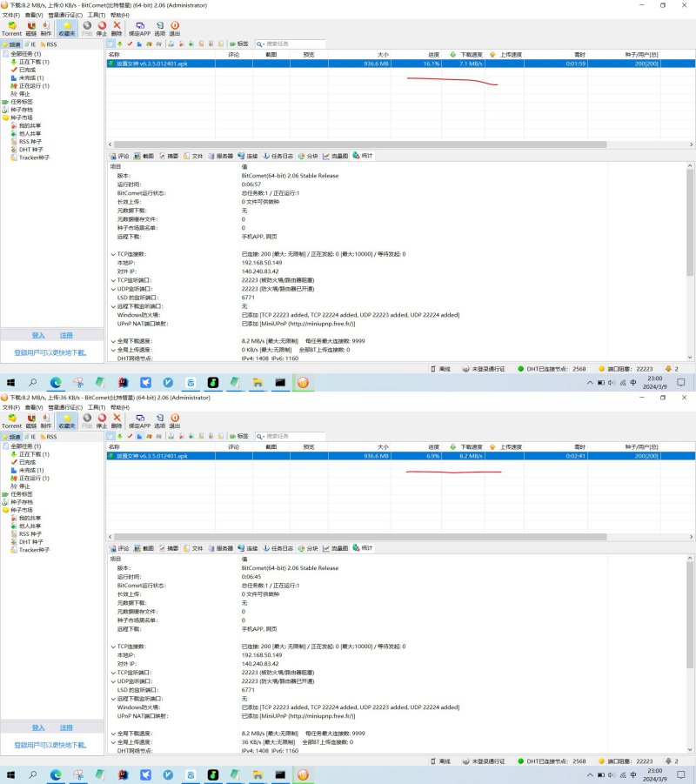Switch to 分块 tab in the 16.1% window
This screenshot has width=696, height=784.
[x=309, y=156]
